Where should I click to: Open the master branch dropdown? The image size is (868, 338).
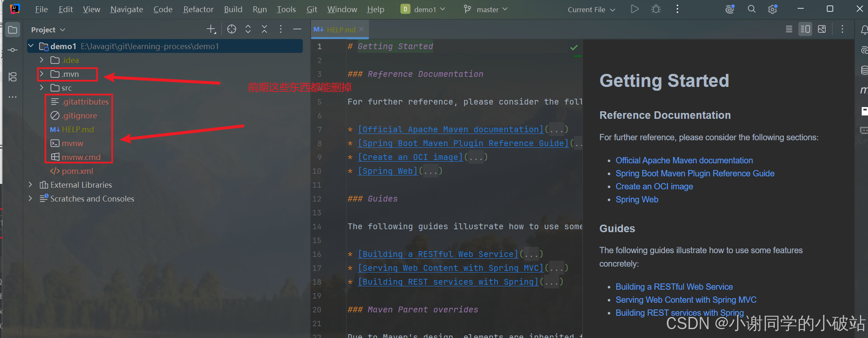tap(486, 9)
